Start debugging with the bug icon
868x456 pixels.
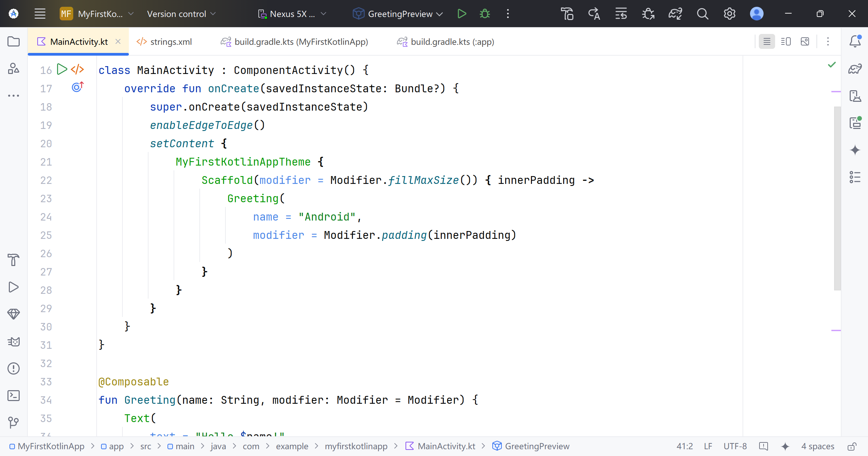pos(485,14)
